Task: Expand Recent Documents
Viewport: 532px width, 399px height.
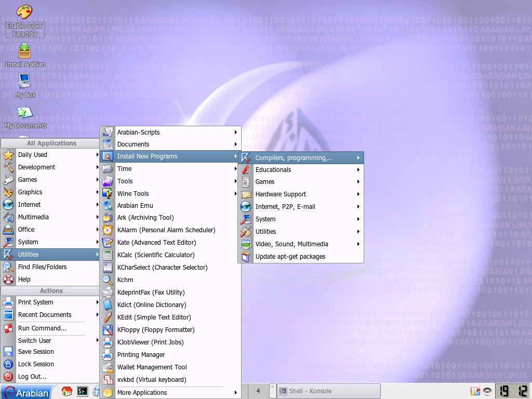Action: [x=50, y=315]
